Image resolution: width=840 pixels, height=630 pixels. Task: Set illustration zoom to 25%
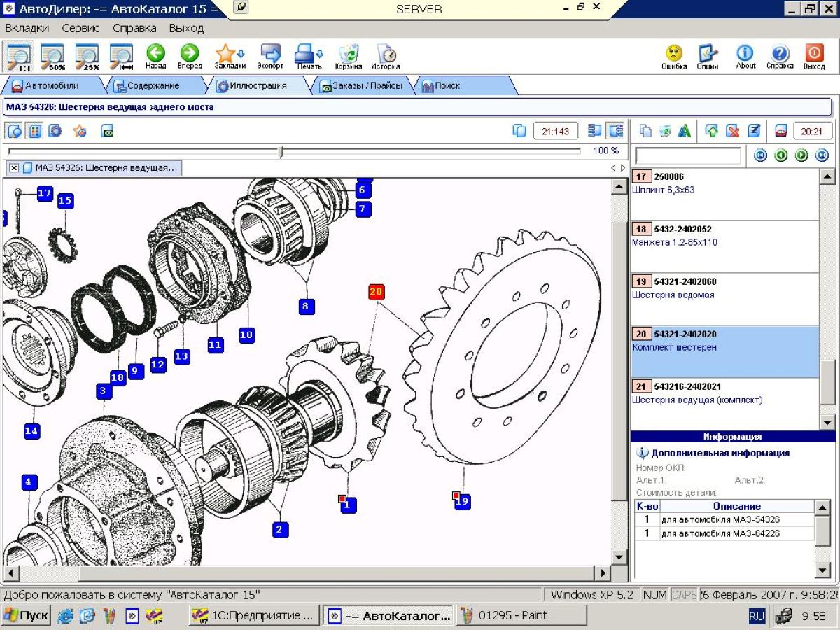tap(87, 57)
